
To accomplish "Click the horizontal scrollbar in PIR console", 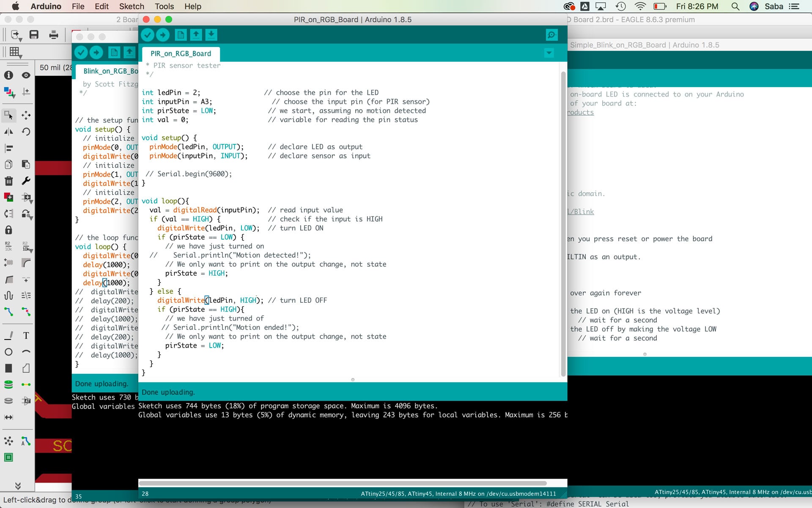I will (343, 483).
